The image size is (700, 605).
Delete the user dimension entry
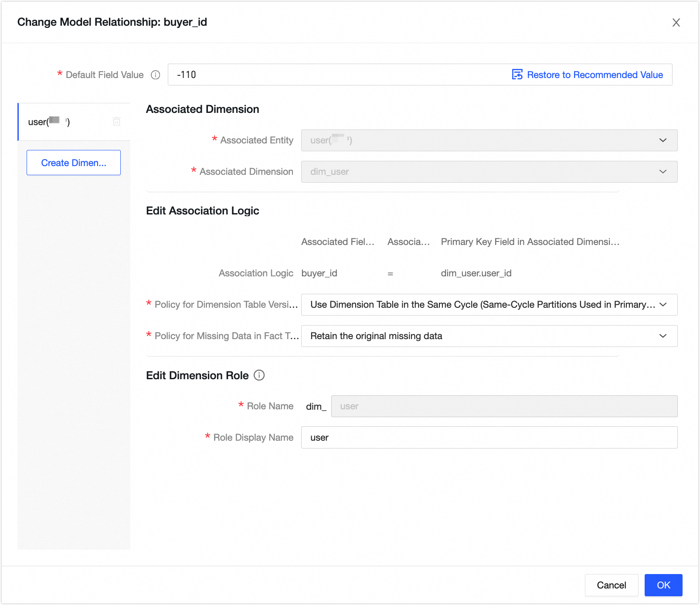click(116, 122)
